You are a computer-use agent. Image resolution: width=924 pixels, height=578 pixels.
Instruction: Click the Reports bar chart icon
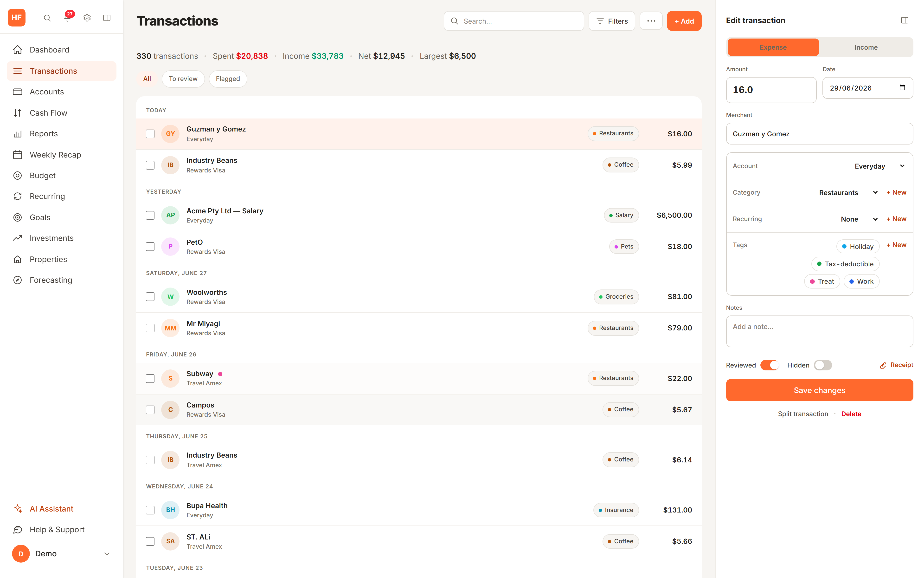coord(18,134)
